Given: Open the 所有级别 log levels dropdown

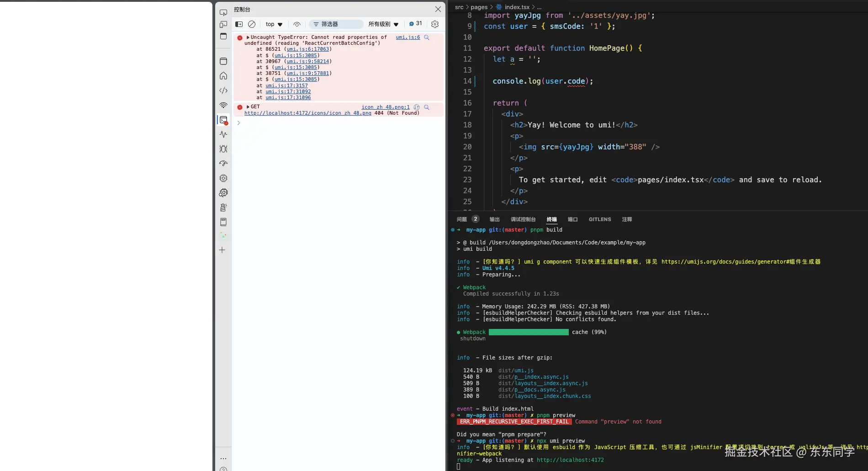Looking at the screenshot, I should pyautogui.click(x=383, y=24).
